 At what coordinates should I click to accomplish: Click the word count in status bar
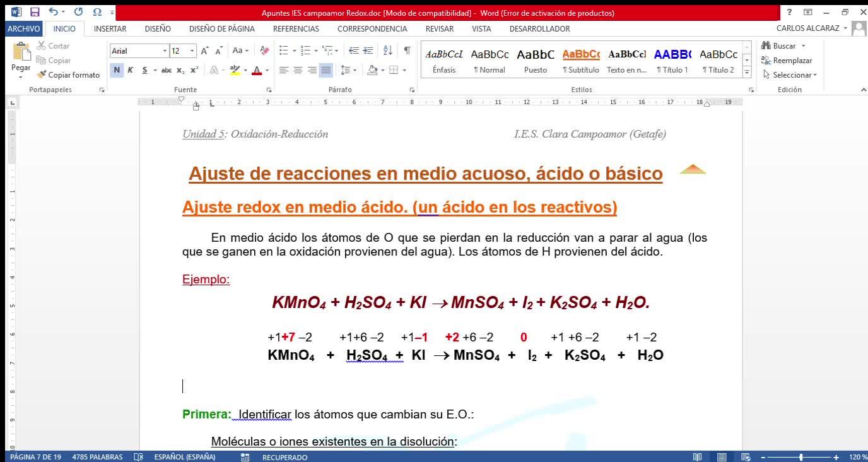[97, 457]
